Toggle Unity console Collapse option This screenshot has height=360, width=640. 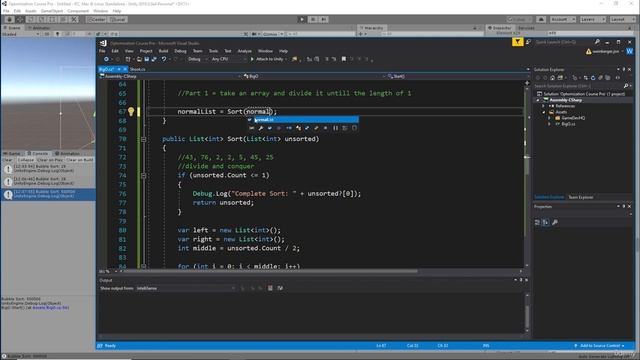25,160
